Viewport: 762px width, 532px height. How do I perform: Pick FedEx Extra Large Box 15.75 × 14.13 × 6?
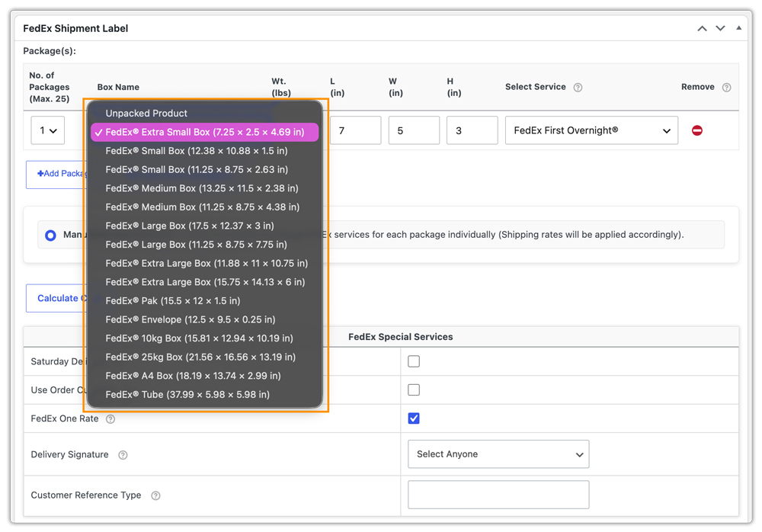204,282
